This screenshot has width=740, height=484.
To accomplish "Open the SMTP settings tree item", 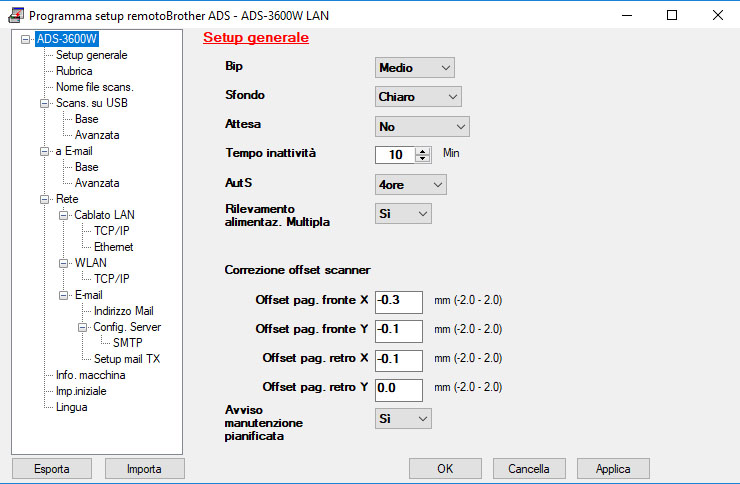I will point(127,343).
